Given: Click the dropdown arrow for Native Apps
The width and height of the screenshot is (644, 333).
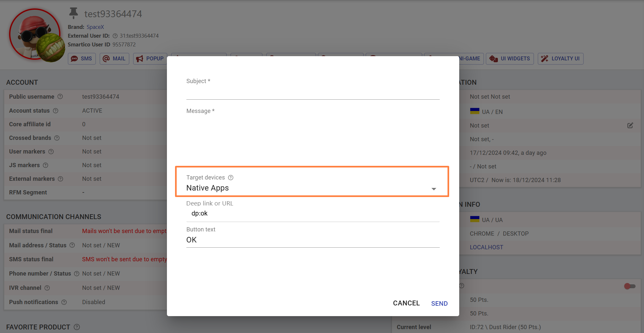Looking at the screenshot, I should pyautogui.click(x=434, y=189).
